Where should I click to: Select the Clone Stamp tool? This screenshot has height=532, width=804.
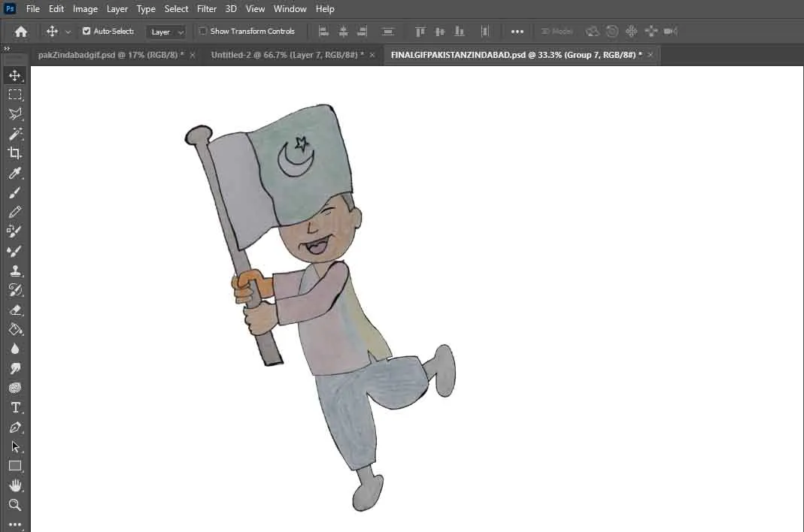click(x=14, y=271)
